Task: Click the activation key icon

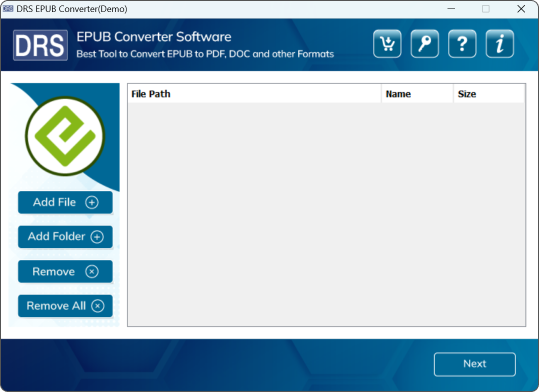Action: click(425, 44)
